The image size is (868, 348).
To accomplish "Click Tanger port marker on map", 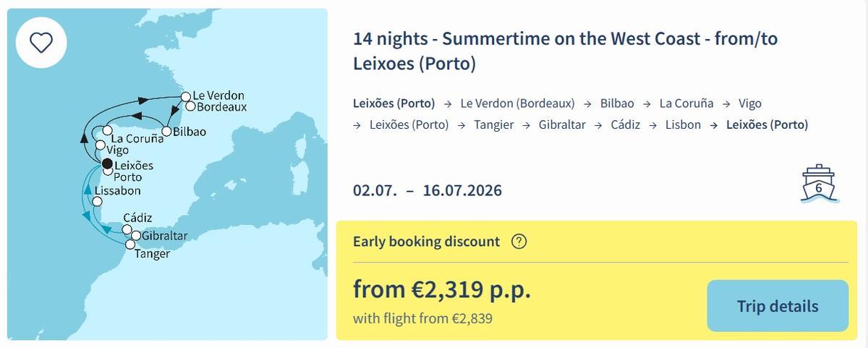I will click(130, 245).
